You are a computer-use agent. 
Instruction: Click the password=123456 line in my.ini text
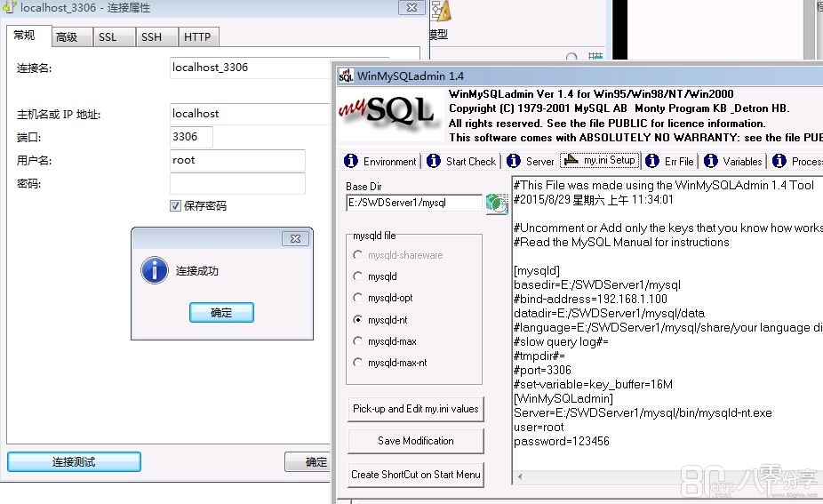pyautogui.click(x=562, y=441)
